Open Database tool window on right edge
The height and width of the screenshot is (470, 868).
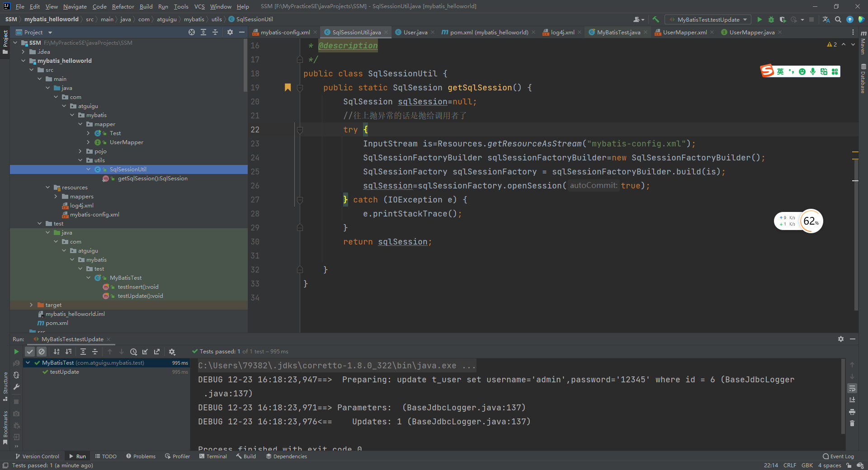pyautogui.click(x=863, y=79)
